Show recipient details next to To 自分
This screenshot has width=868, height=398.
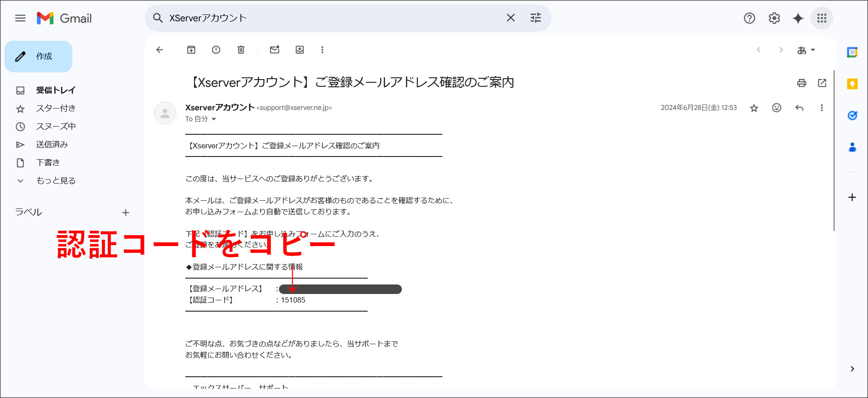214,119
